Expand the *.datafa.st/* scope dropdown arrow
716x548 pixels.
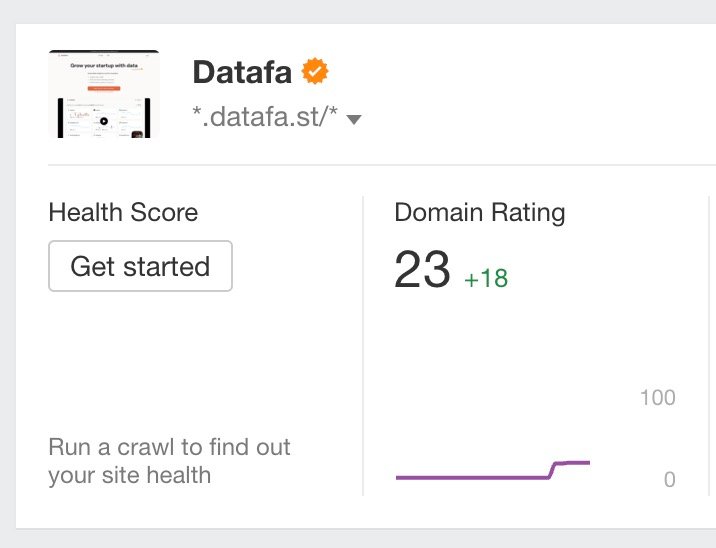[353, 120]
